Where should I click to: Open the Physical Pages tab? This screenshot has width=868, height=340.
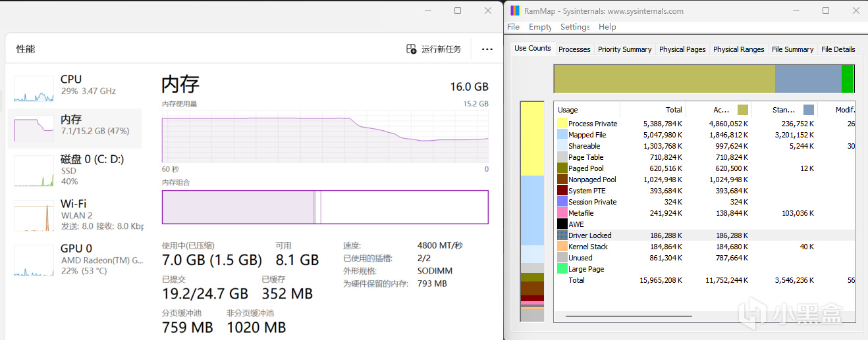pos(682,49)
